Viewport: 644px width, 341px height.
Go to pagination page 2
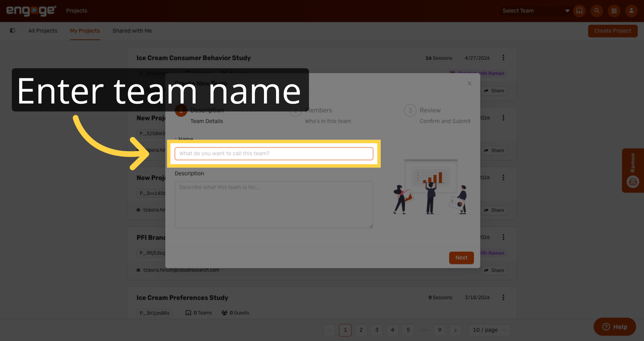coord(361,330)
